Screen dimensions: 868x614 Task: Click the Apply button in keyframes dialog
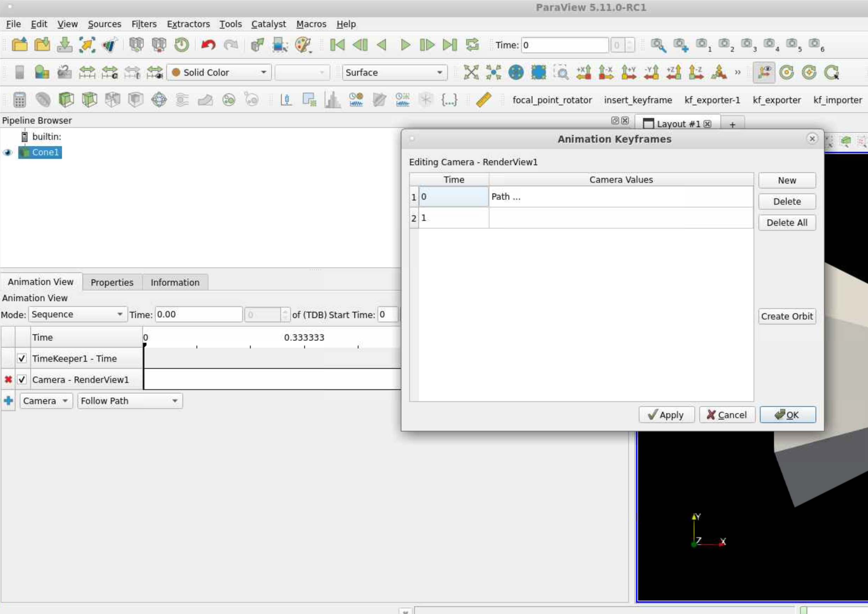tap(666, 415)
